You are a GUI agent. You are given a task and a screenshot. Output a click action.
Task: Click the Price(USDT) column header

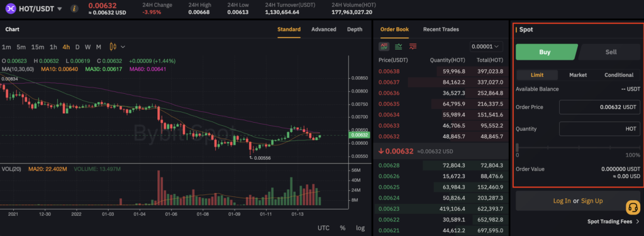(393, 60)
